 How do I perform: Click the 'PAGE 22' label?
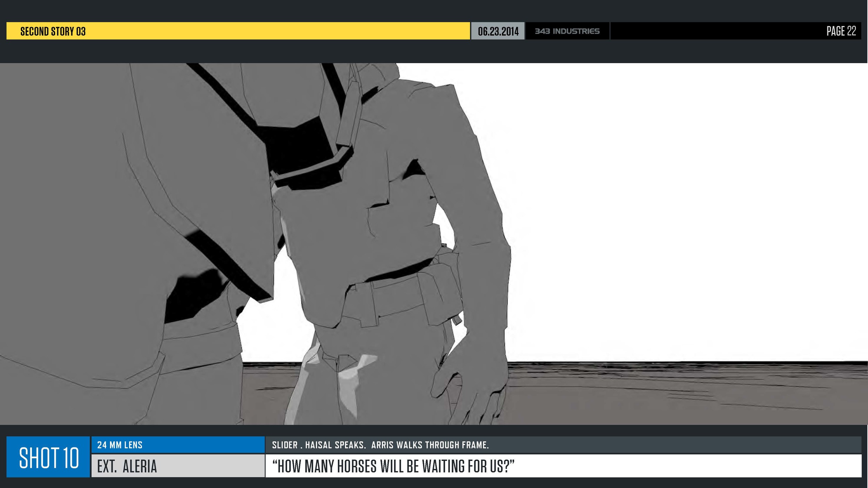pos(841,31)
